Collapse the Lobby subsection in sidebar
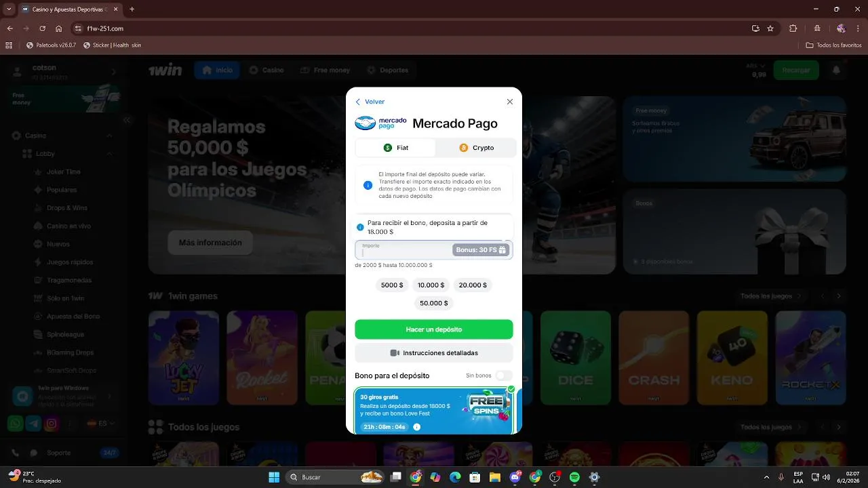 tap(110, 154)
